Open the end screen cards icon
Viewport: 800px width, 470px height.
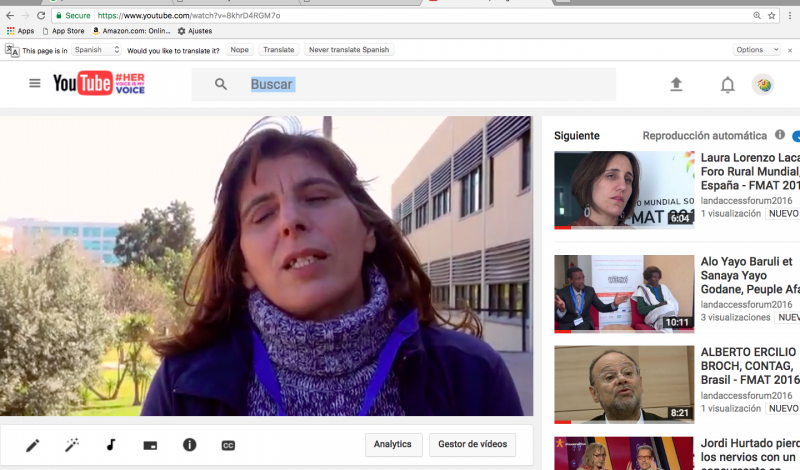(150, 445)
